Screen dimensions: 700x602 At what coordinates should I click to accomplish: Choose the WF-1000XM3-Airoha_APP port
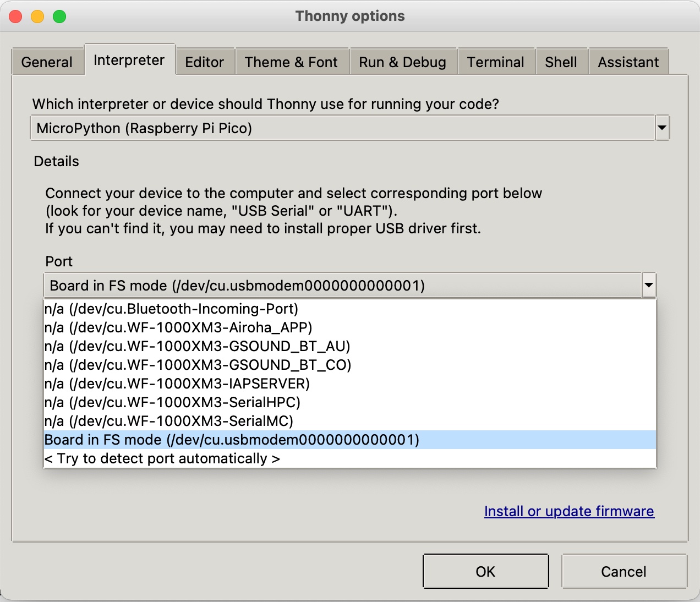(350, 327)
